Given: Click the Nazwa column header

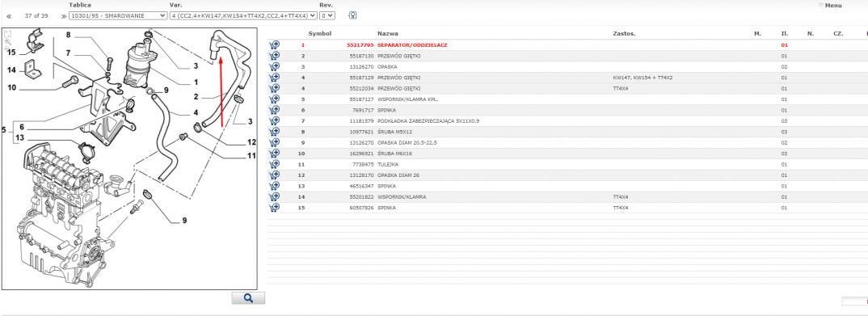Looking at the screenshot, I should click(x=387, y=34).
